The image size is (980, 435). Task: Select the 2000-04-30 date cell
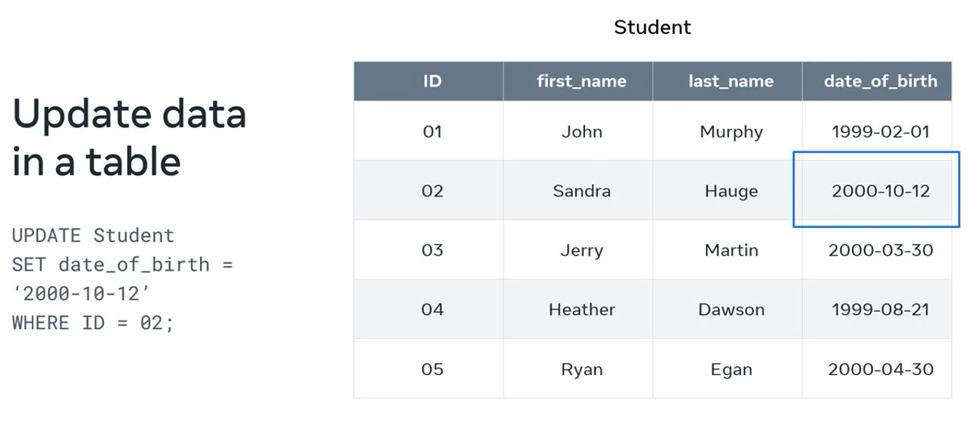coord(880,369)
